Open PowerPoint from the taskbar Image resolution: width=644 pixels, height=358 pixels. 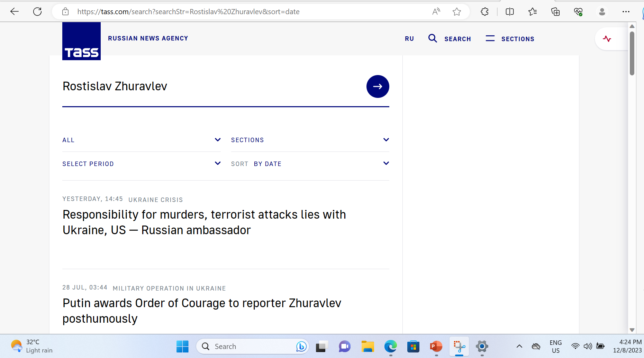tap(436, 346)
